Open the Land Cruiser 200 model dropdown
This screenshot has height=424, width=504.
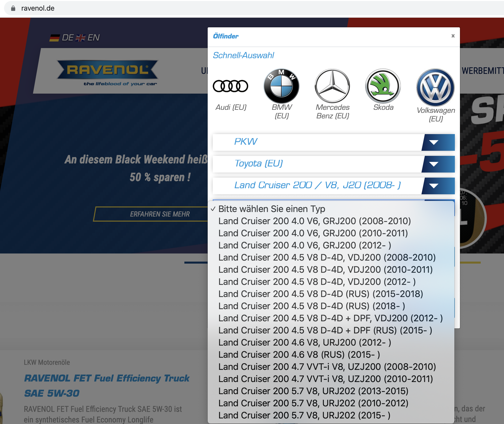[x=334, y=186]
